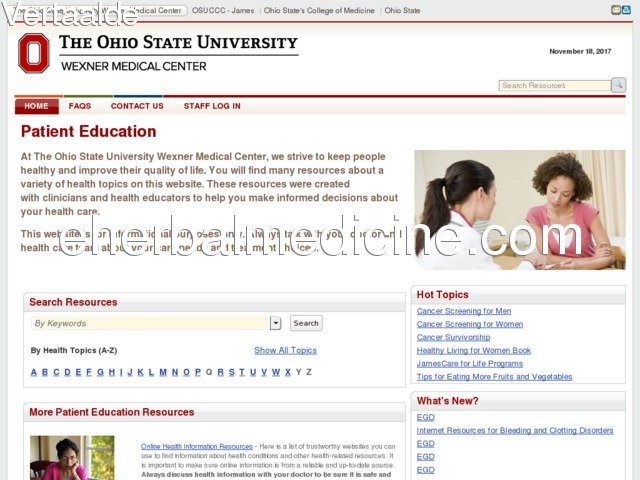Open the HOME tab
The width and height of the screenshot is (640, 480).
click(36, 106)
